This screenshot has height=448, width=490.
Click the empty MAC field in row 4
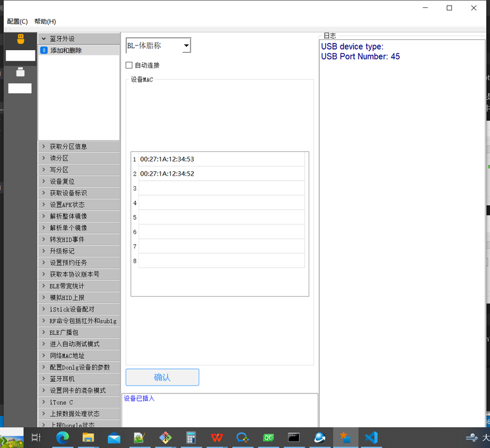(222, 203)
